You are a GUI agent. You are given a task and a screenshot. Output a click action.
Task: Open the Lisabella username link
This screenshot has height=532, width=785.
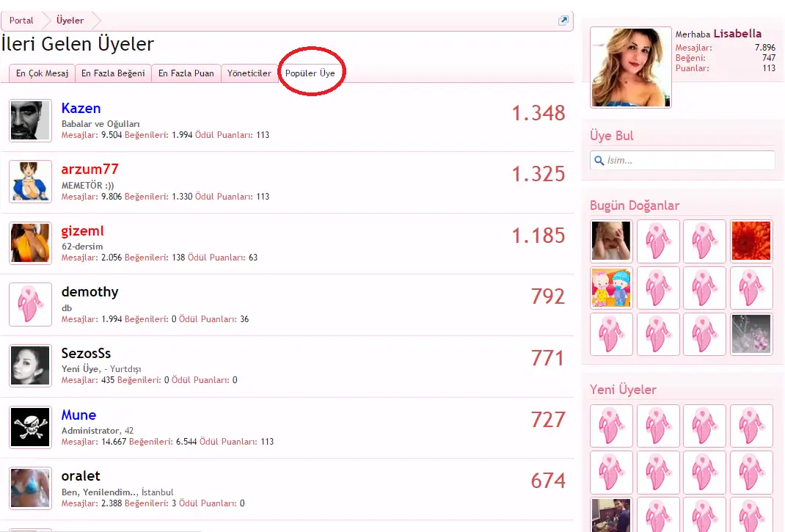737,34
